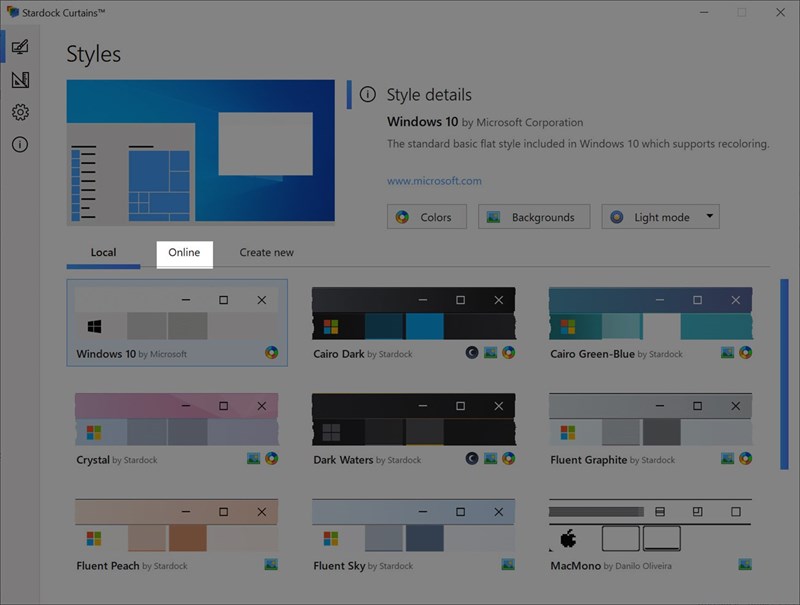800x605 pixels.
Task: Click background image icon on Dark Waters
Action: [x=490, y=458]
